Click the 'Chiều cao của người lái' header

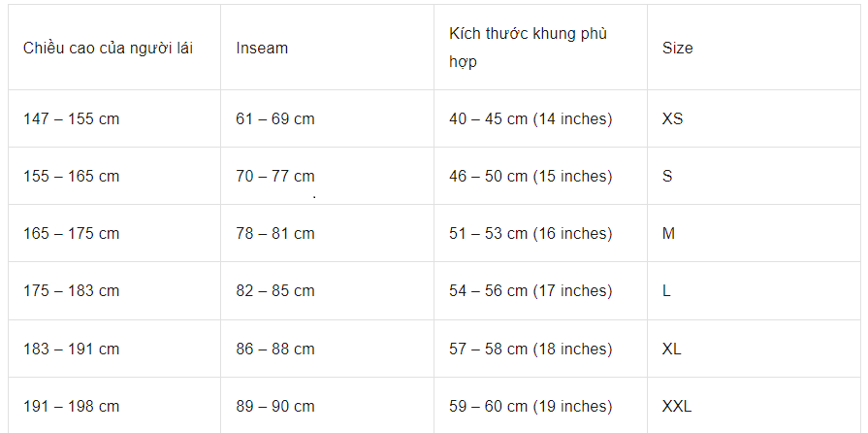tap(108, 48)
